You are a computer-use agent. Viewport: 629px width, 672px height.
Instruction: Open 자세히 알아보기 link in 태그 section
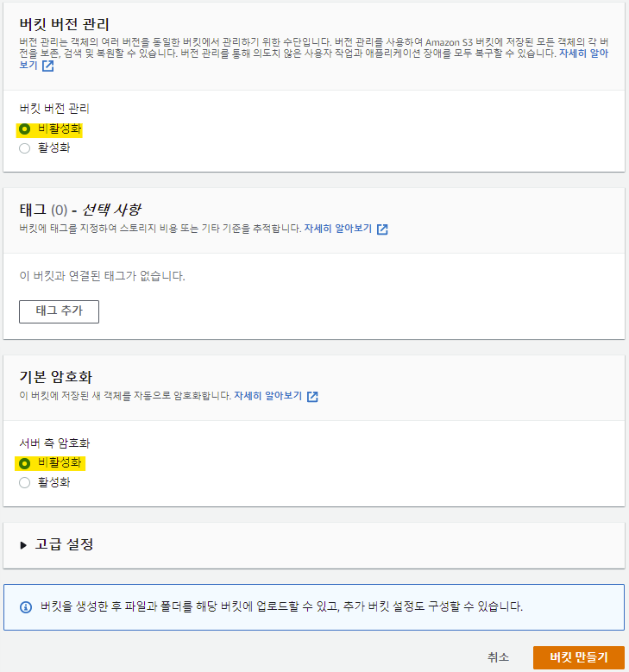338,229
